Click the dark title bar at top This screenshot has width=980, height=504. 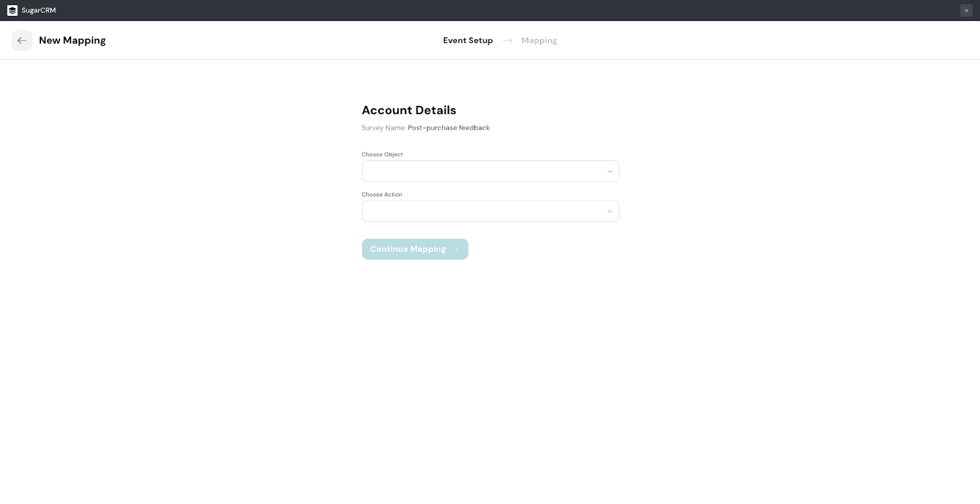coord(490,10)
